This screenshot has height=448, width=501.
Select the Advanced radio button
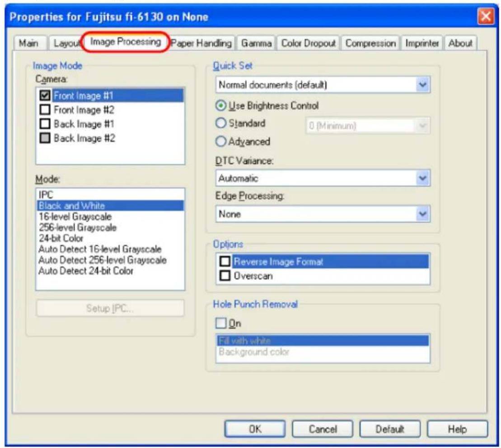click(x=221, y=141)
